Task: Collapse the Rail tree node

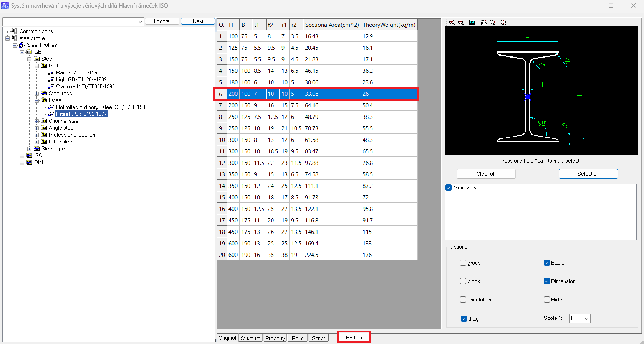Action: coord(37,66)
